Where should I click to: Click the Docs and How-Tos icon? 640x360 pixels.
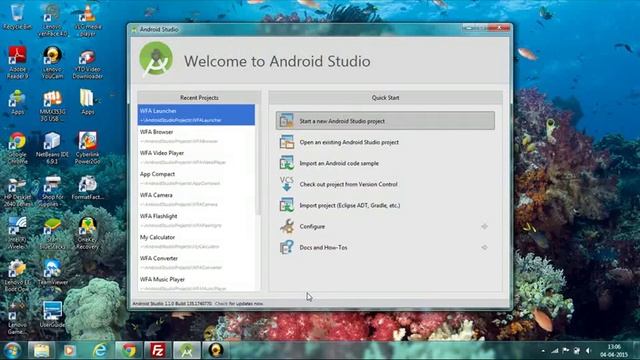(287, 247)
